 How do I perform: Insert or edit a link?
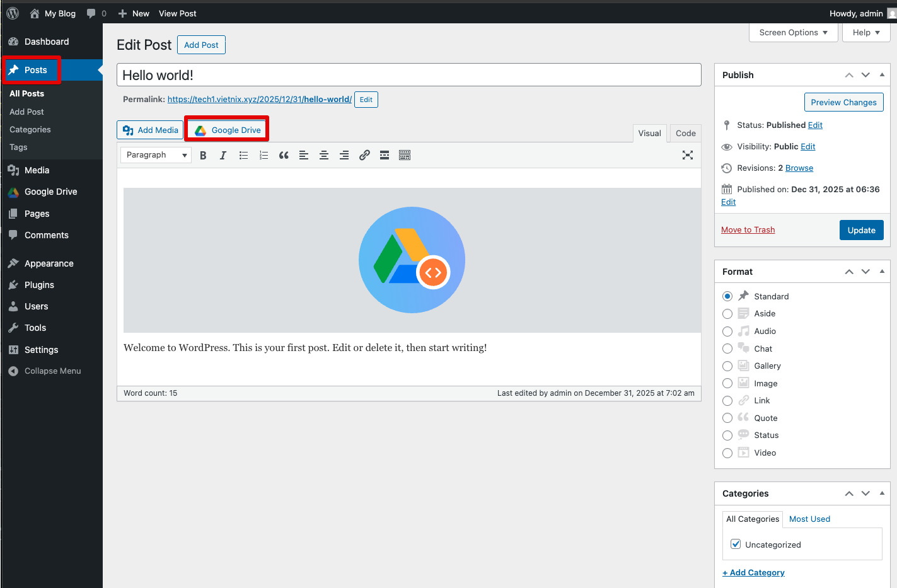tap(364, 155)
